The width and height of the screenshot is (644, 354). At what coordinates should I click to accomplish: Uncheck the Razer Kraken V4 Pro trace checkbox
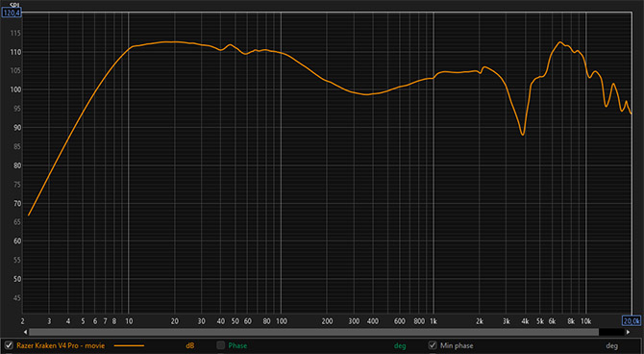pyautogui.click(x=9, y=345)
